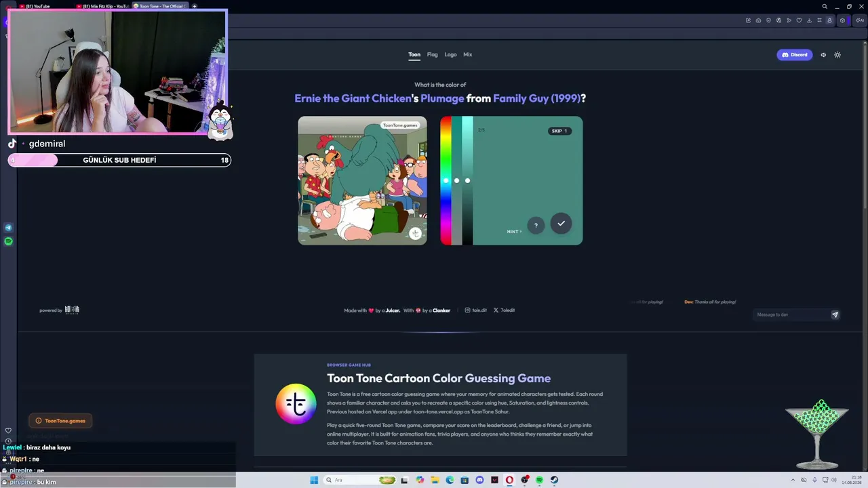
Task: Adjust the lightness slider strip
Action: [467, 180]
